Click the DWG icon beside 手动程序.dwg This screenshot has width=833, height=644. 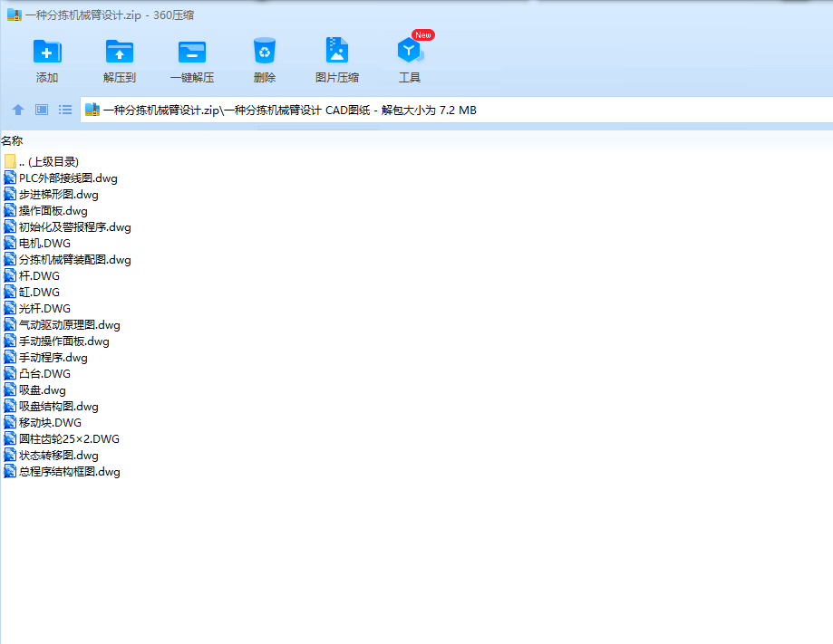10,357
